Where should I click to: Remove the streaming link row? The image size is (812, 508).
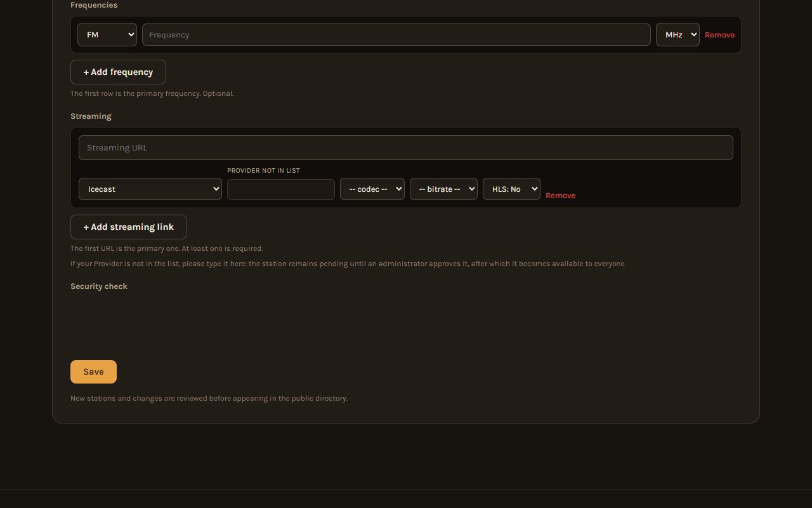[561, 196]
